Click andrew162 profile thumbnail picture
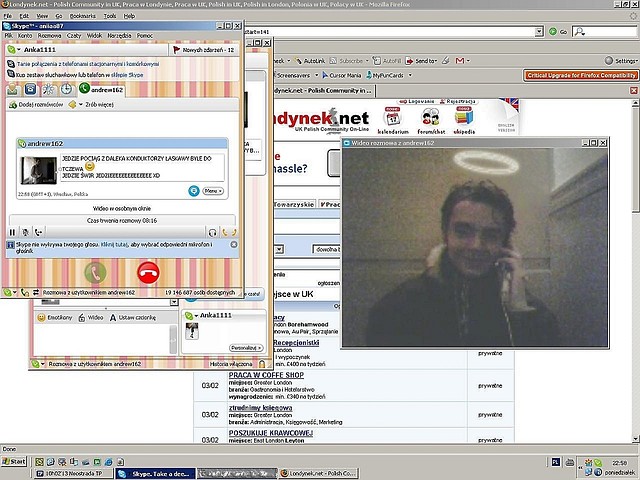Image resolution: width=640 pixels, height=480 pixels. coord(39,170)
